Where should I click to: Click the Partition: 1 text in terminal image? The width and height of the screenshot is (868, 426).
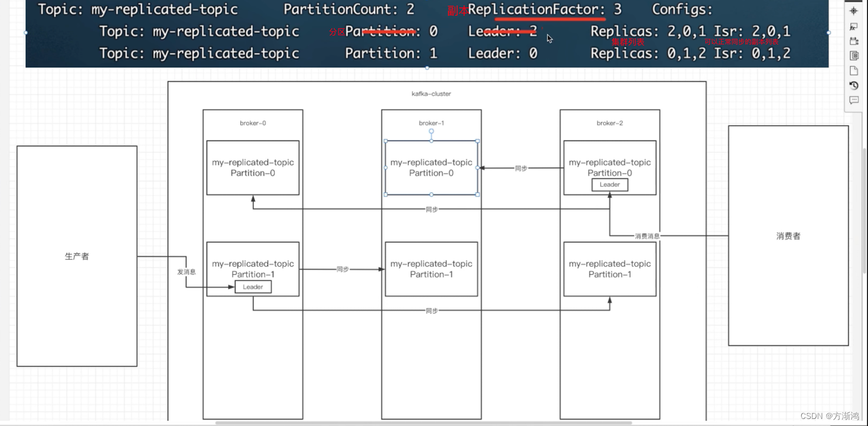click(391, 53)
